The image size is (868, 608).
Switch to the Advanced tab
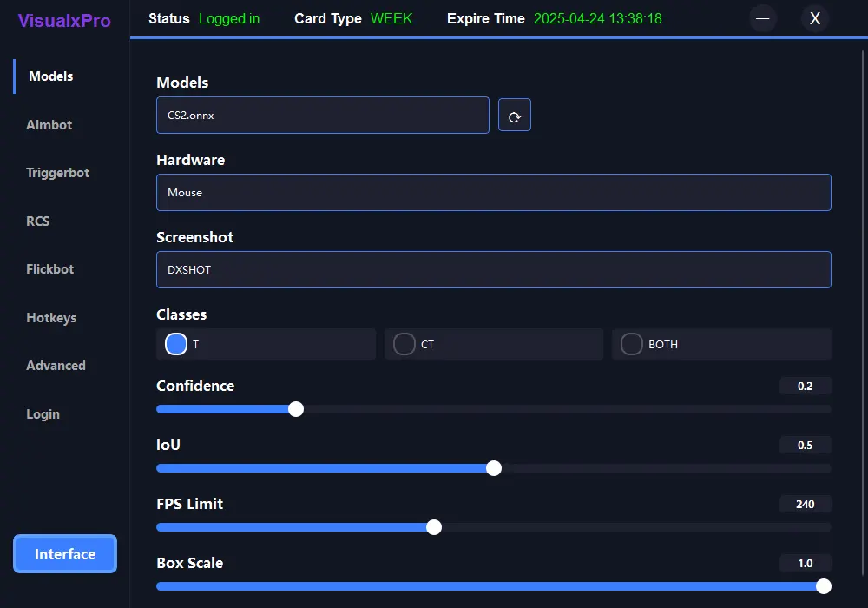(x=56, y=366)
